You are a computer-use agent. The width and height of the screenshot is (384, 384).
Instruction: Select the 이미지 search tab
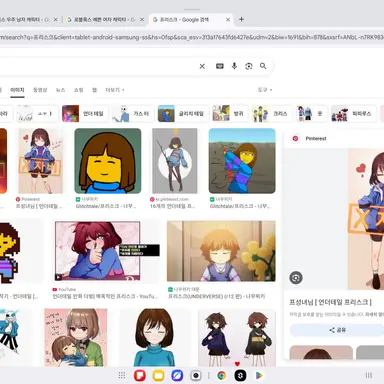click(17, 90)
